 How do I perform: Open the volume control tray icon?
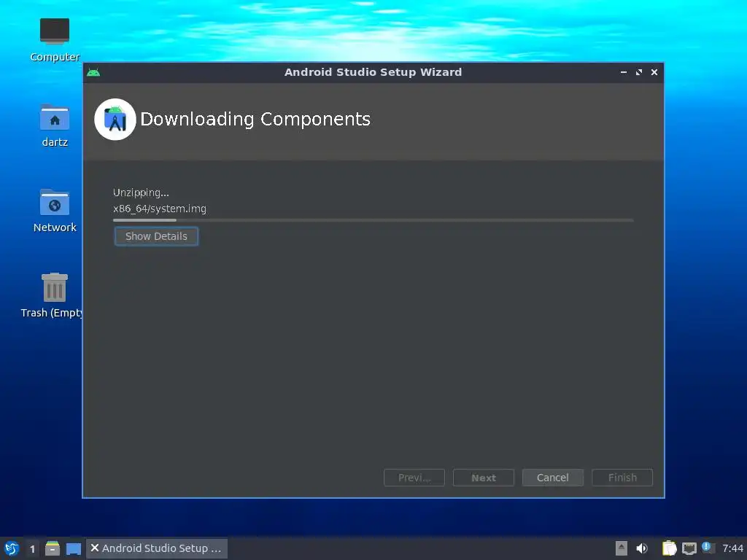click(642, 548)
